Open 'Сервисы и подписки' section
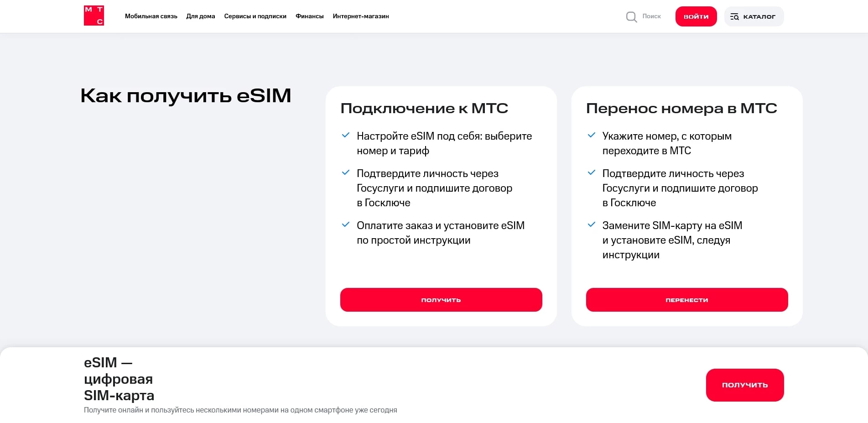 click(x=255, y=16)
